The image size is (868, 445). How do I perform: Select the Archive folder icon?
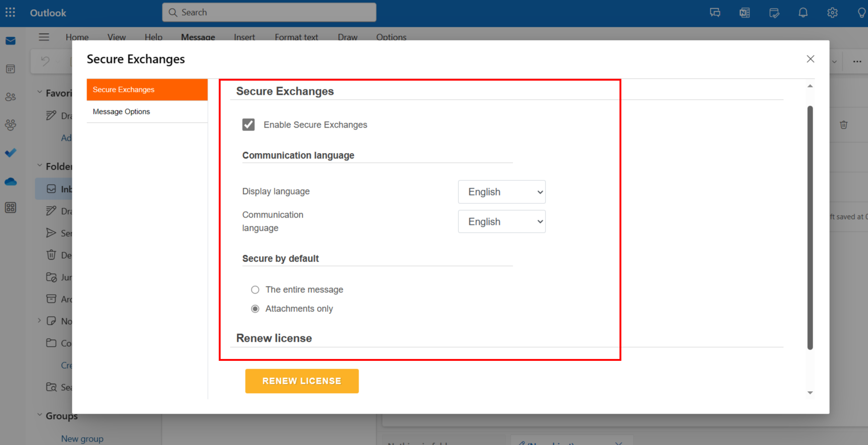click(51, 299)
